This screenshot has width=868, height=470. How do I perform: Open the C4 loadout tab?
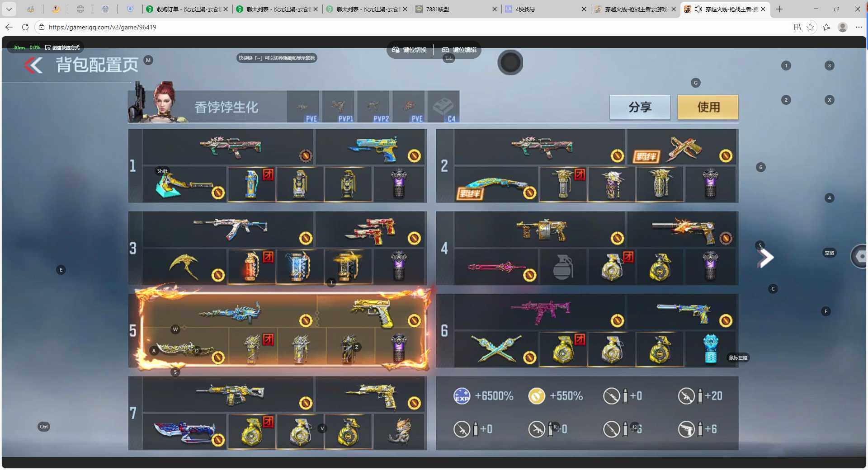pos(443,107)
